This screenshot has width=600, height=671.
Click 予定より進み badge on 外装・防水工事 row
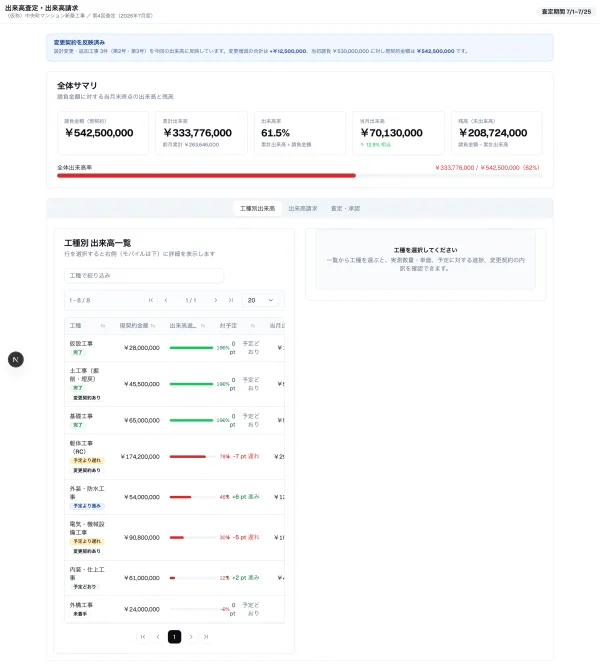[x=87, y=506]
